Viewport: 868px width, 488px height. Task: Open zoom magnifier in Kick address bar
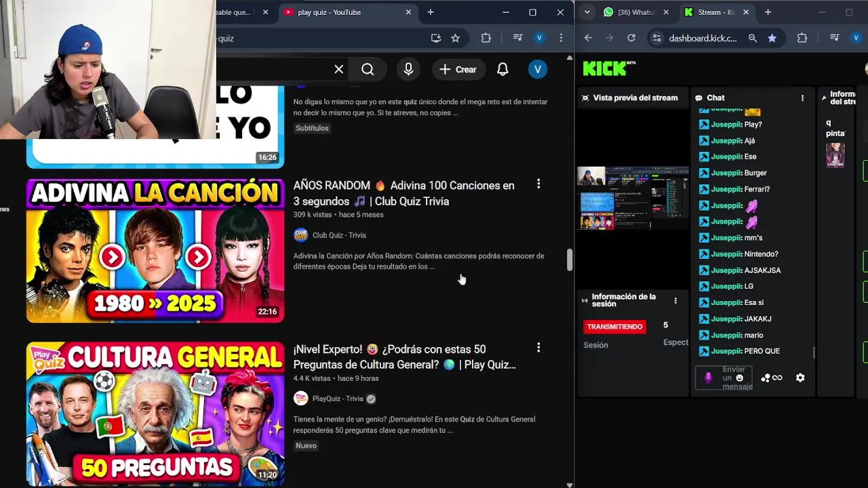[753, 38]
